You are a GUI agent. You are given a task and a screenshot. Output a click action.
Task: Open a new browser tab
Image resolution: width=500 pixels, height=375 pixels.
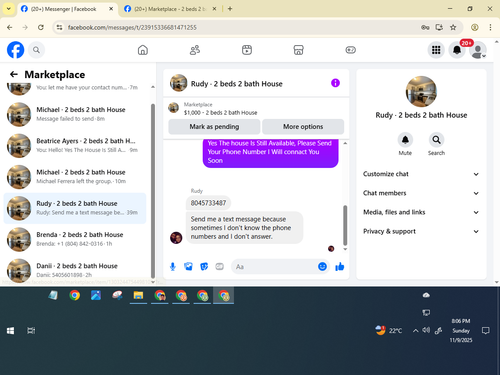click(x=230, y=9)
